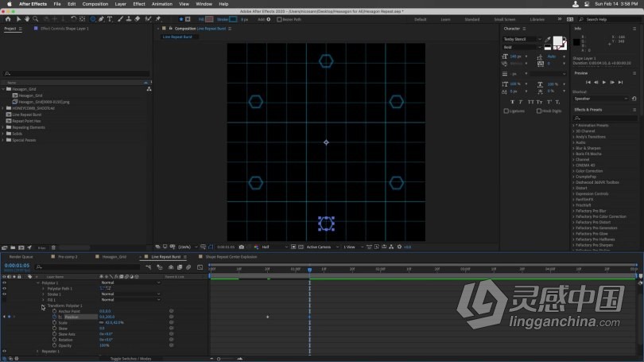
Task: Click the reset icon beside Spacebar shortcut
Action: click(x=634, y=99)
